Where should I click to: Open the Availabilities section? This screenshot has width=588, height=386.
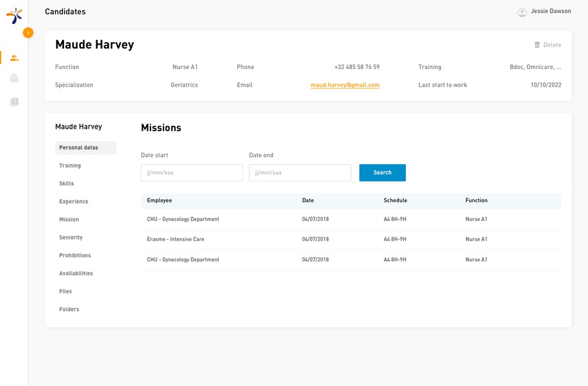coord(76,273)
